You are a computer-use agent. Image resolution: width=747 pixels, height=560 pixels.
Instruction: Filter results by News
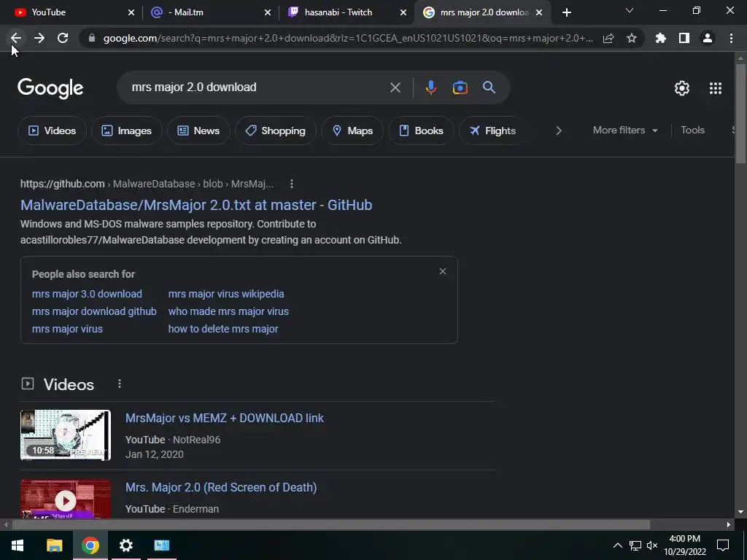pyautogui.click(x=198, y=131)
